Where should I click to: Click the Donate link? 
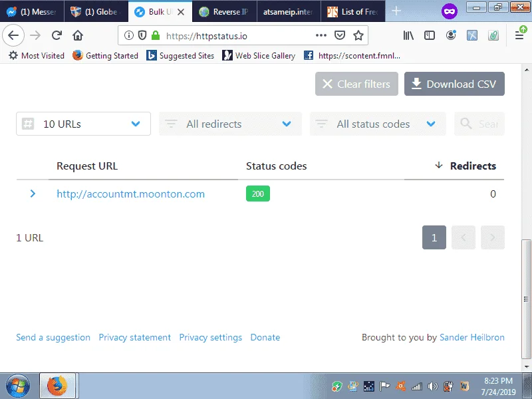coord(265,337)
